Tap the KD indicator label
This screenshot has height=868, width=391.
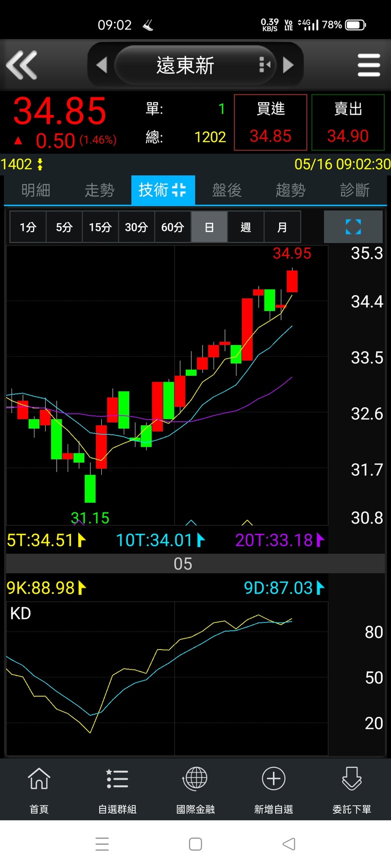point(21,614)
